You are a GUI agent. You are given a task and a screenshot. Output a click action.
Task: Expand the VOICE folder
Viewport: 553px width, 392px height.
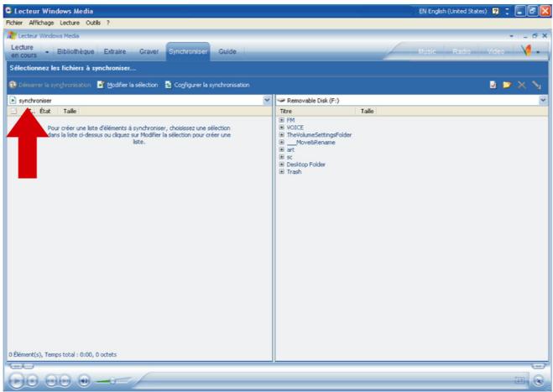282,128
